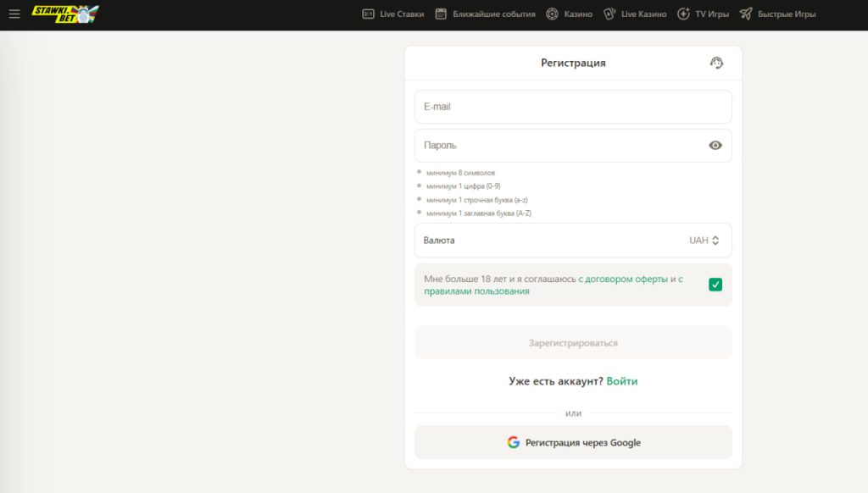Screen dimensions: 868x493
Task: Show password using the eye icon
Action: [715, 145]
